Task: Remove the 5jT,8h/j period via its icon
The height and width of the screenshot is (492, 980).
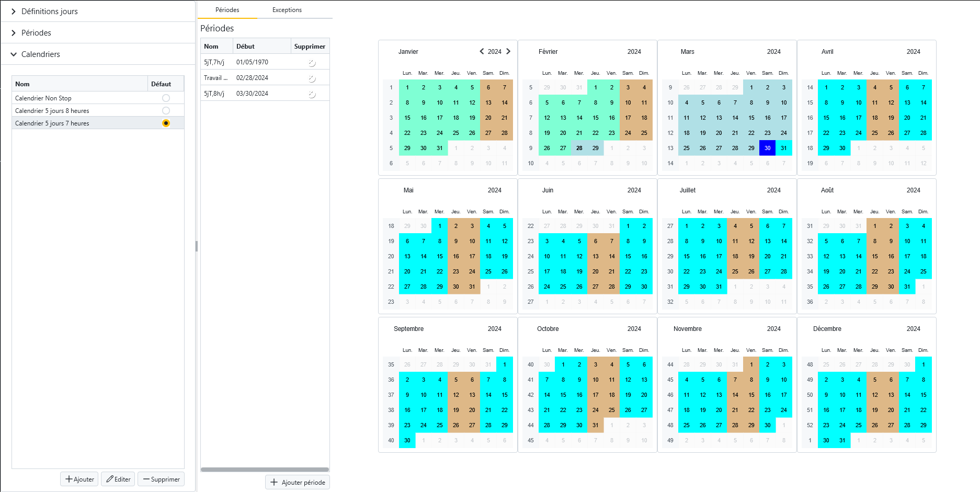Action: click(x=312, y=94)
